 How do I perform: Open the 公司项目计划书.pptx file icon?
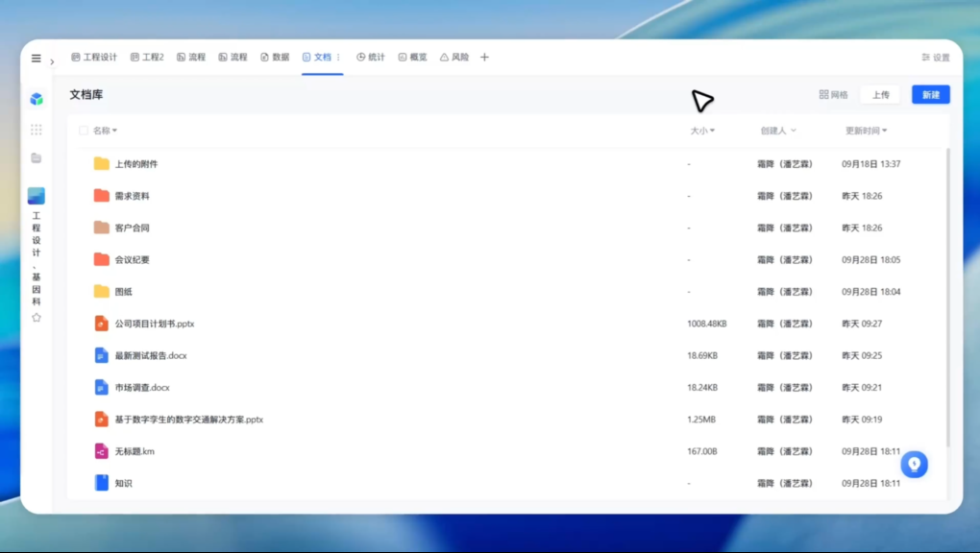(x=101, y=324)
